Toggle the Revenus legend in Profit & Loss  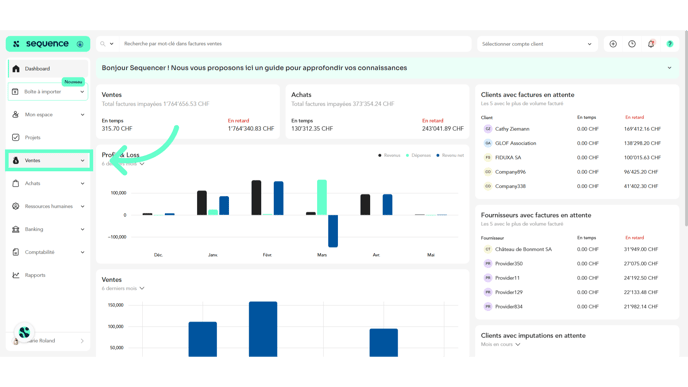tap(389, 155)
